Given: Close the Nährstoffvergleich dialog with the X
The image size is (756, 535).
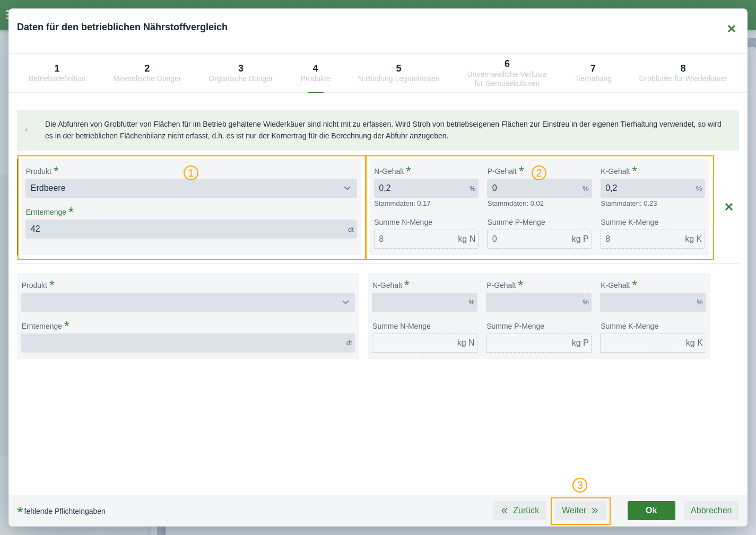Looking at the screenshot, I should 731,29.
